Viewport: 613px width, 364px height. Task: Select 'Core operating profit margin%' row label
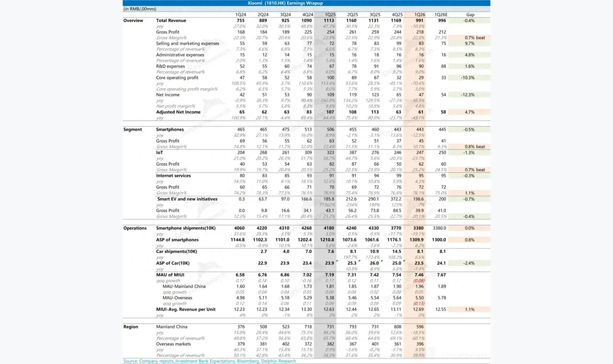[187, 89]
